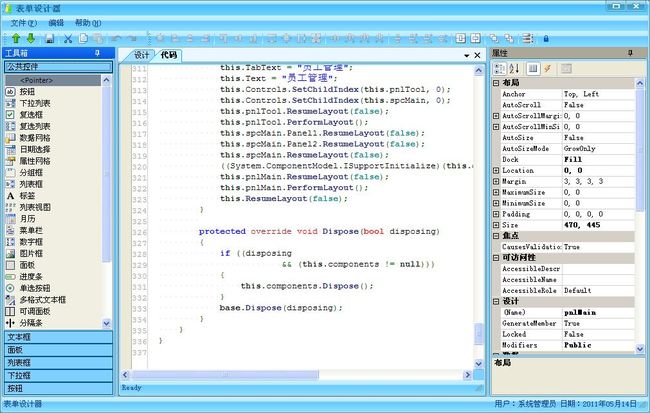The height and width of the screenshot is (413, 650).
Task: Open the 列表框 toolbox group
Action: coord(58,363)
